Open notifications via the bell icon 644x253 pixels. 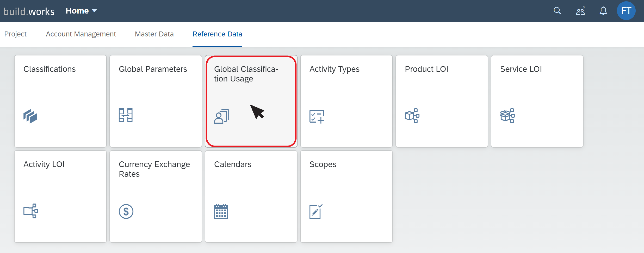(x=603, y=11)
